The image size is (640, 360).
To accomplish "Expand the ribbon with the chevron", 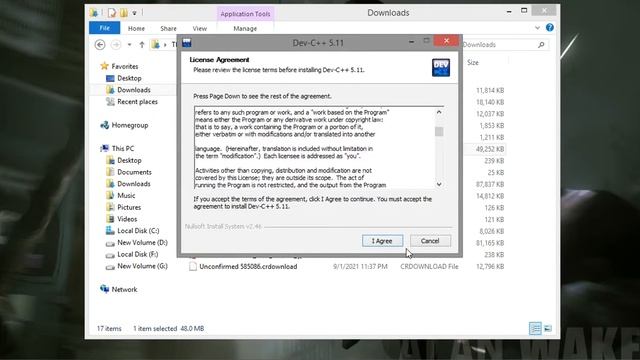I will [537, 28].
